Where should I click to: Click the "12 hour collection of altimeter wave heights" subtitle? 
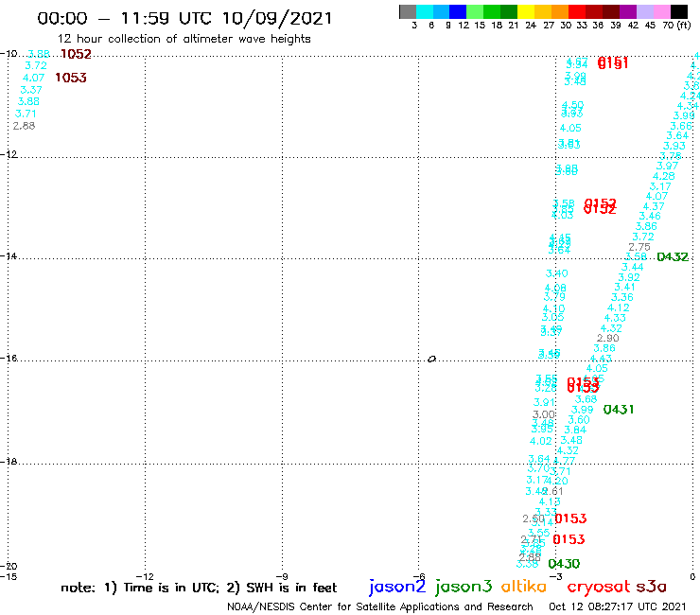click(x=184, y=39)
